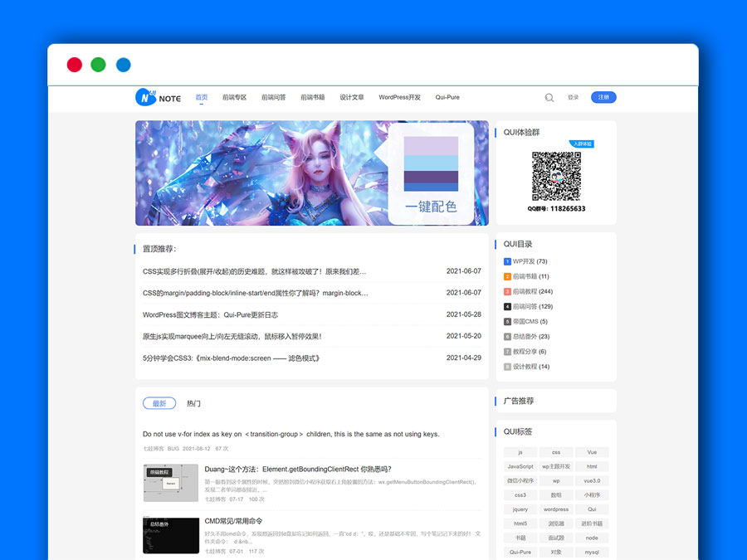Select 前端问答 (129) in QUI目录
This screenshot has width=747, height=560.
click(534, 306)
